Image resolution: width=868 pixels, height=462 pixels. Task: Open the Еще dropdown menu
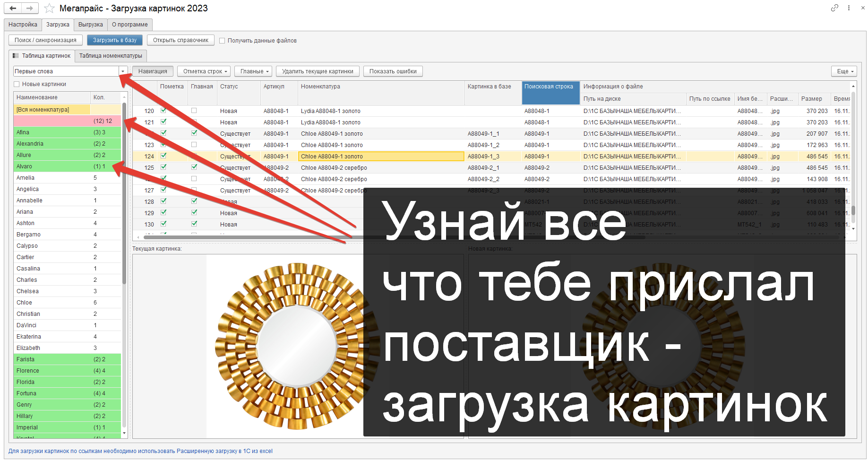click(x=844, y=71)
